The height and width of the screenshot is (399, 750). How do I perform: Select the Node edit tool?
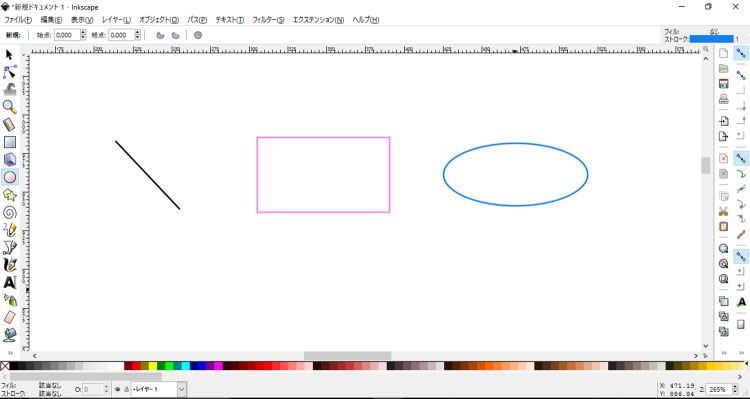(10, 72)
